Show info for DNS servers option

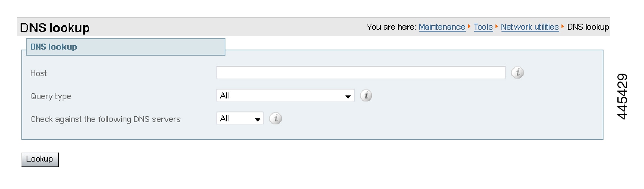coord(275,118)
